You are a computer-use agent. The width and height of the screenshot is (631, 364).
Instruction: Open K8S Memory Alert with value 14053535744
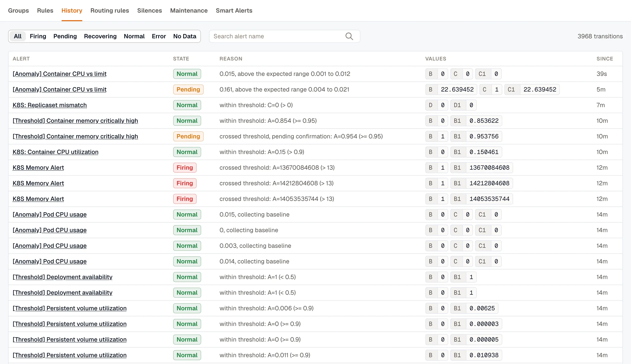click(x=38, y=199)
